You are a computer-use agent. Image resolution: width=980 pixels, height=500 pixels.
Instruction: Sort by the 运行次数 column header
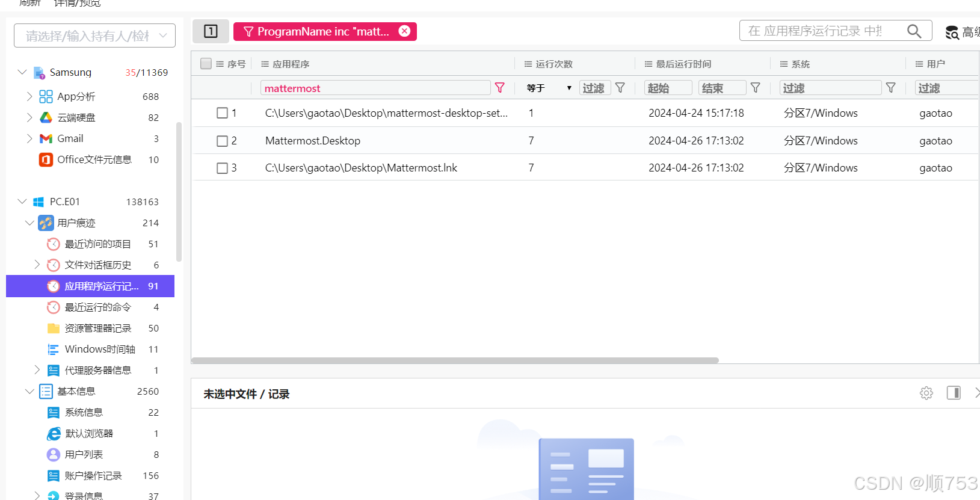[x=554, y=64]
